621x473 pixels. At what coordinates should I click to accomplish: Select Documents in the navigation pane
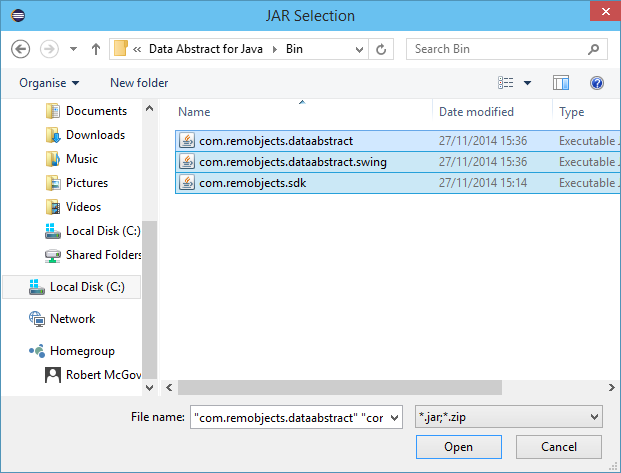(96, 111)
